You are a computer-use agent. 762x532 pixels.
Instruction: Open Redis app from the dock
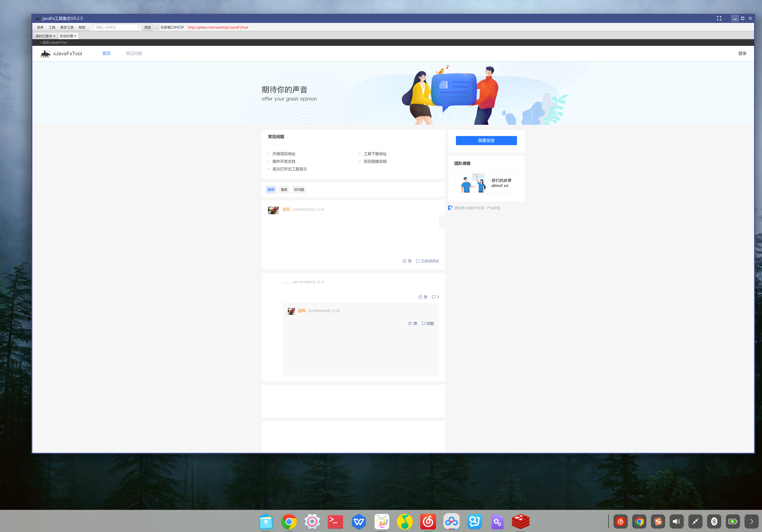pos(520,521)
